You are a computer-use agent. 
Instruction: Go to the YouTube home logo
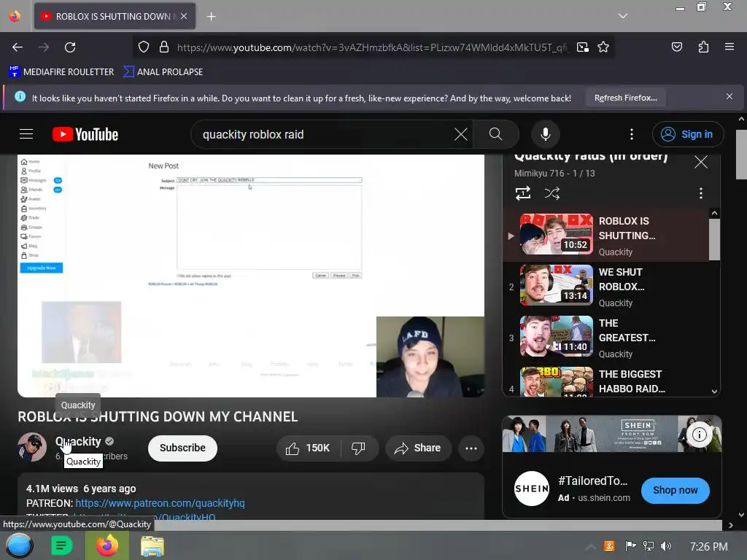pos(85,134)
